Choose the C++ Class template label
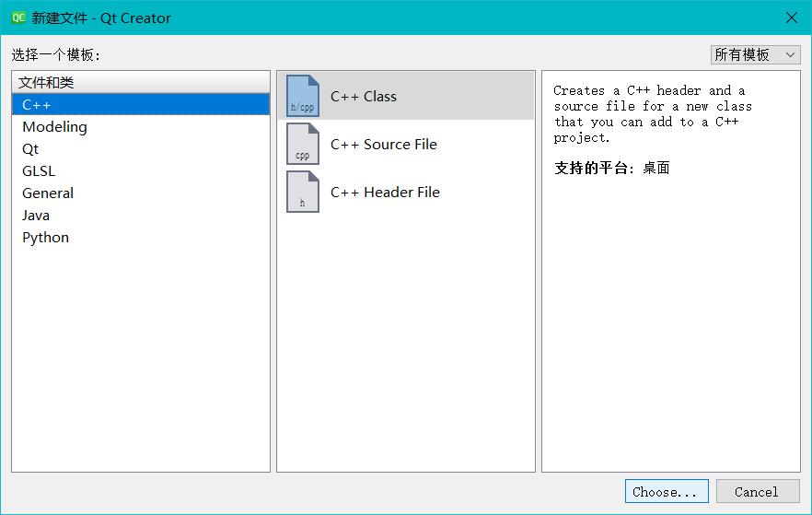 point(364,97)
